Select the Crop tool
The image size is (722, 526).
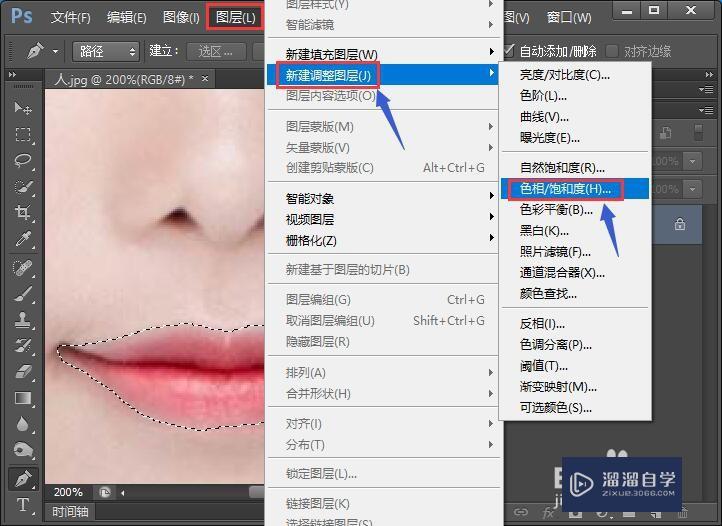pos(23,212)
